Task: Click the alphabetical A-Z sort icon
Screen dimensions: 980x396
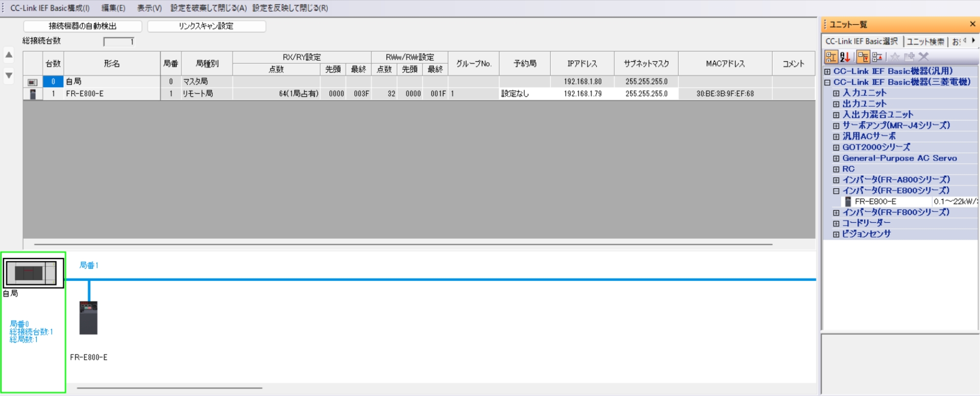Action: 845,57
